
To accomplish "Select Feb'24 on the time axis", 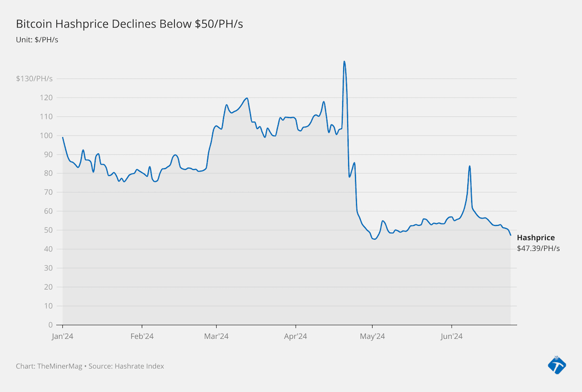I will pos(142,336).
